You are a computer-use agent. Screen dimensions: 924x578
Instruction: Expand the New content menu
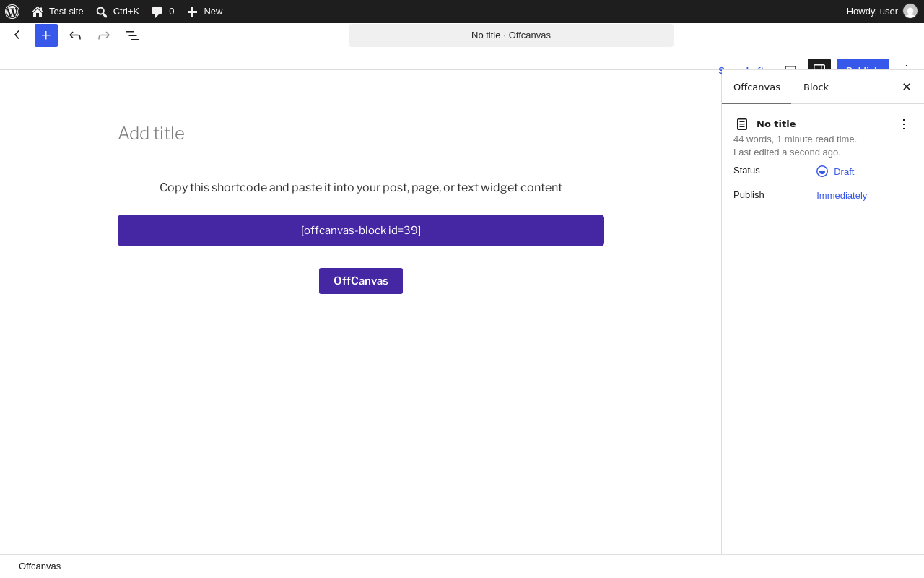point(205,12)
